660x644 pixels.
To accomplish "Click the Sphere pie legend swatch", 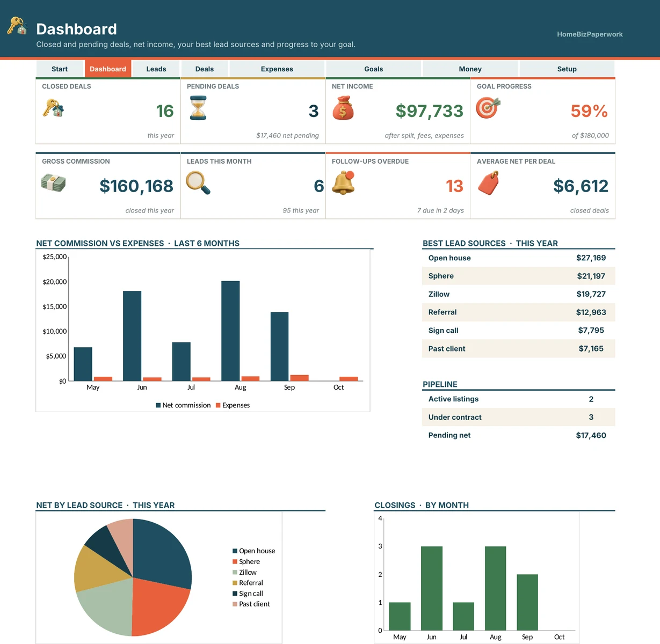I will click(235, 561).
